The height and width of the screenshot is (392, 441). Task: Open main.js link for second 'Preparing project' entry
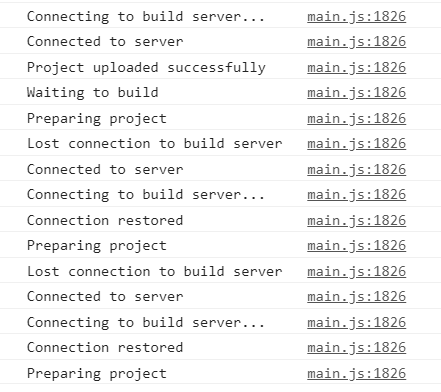(356, 245)
